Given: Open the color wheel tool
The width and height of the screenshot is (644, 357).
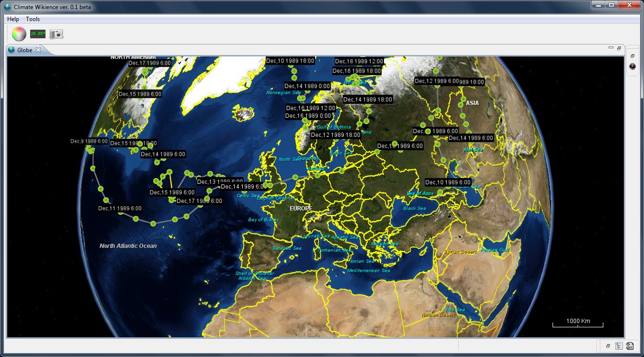Looking at the screenshot, I should click(x=19, y=34).
